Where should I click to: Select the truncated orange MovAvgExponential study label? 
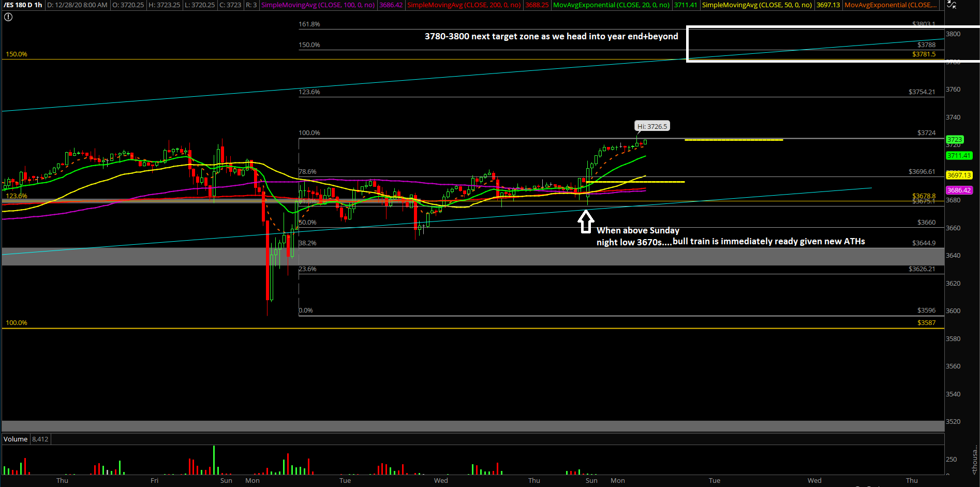[x=890, y=5]
